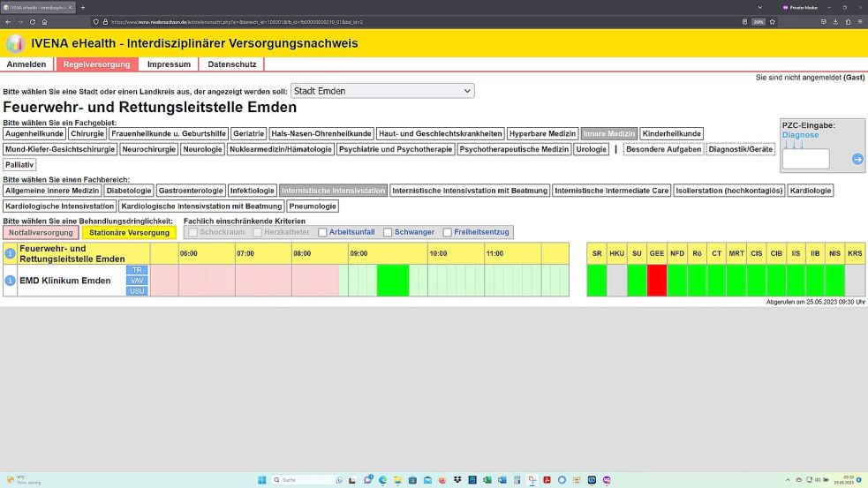
Task: Select the Palliativ category
Action: [x=19, y=164]
